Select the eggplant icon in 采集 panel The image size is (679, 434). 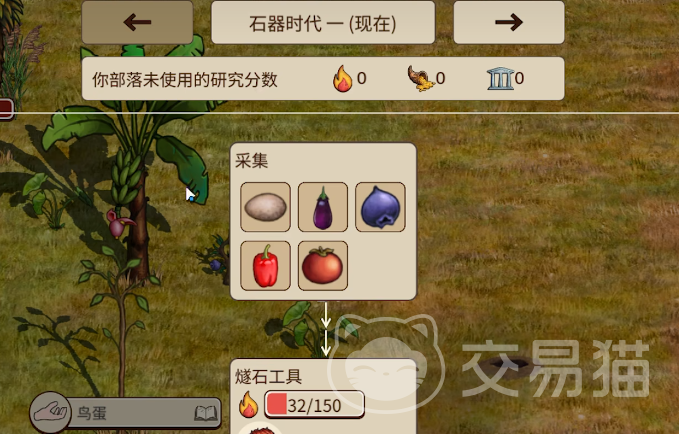click(323, 207)
